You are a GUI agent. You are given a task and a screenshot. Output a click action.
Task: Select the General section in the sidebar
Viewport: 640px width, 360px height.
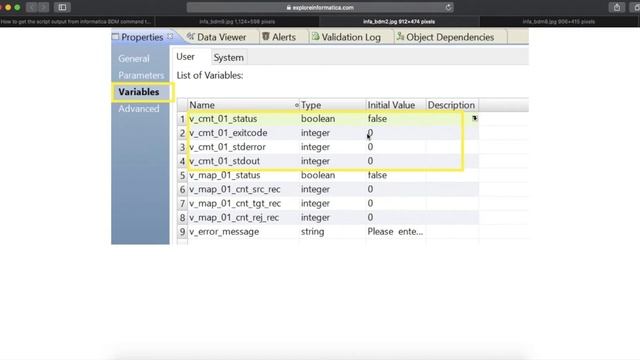[134, 59]
